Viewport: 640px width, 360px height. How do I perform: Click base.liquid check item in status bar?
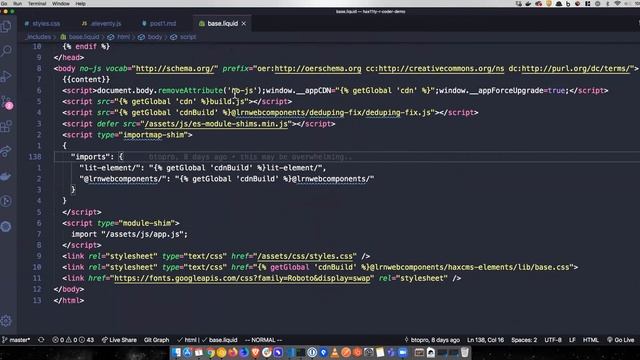point(220,340)
